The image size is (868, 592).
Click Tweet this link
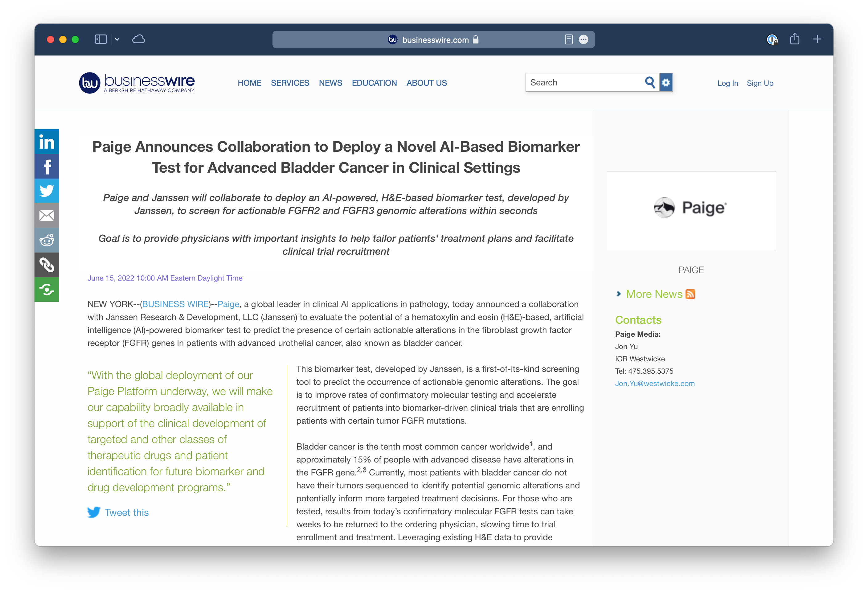(126, 512)
